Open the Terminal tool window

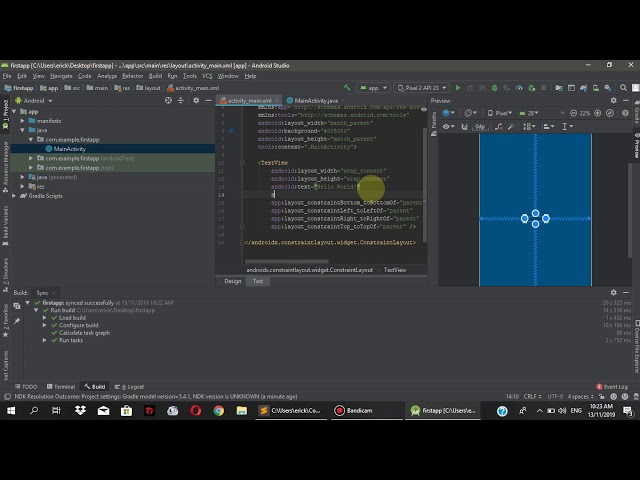coord(61,387)
